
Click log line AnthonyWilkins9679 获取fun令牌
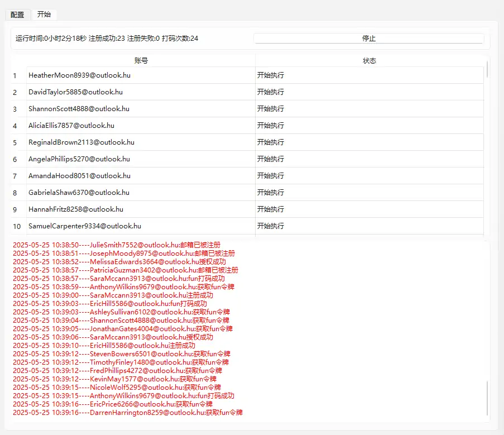pyautogui.click(x=124, y=286)
